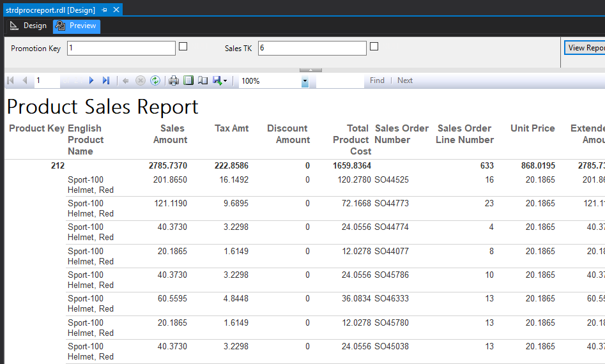Click the Sales Amount column header
The image size is (605, 364).
170,134
